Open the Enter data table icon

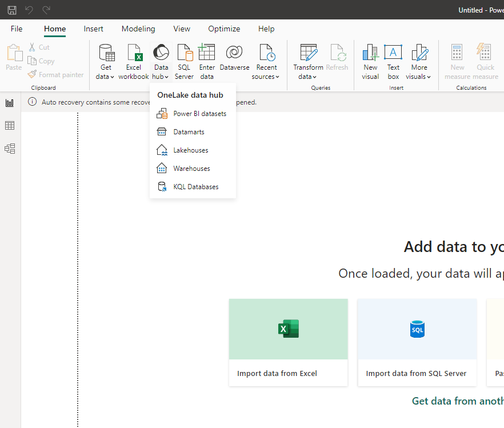(x=206, y=52)
